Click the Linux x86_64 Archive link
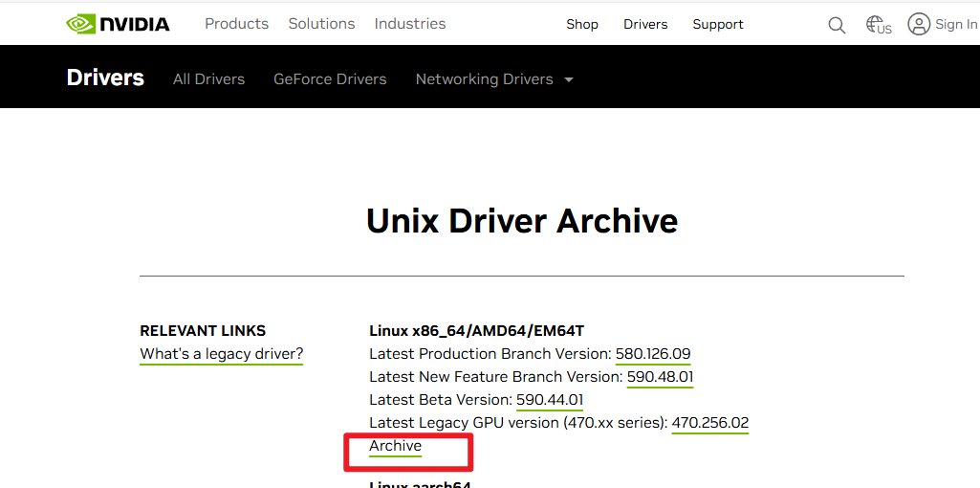The image size is (980, 488). tap(396, 446)
